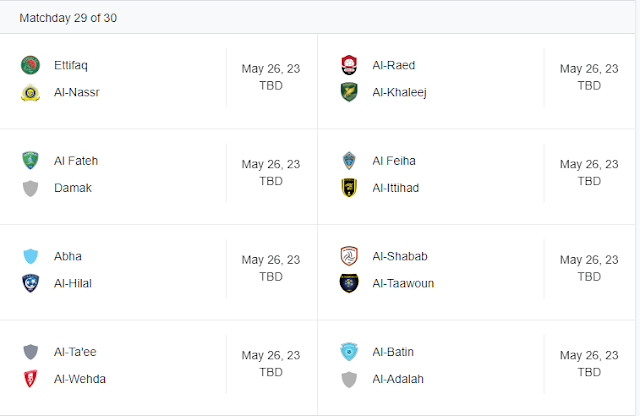Viewport: 640px width, 416px height.
Task: Click the Al-Shabab vs Al-Taawoun match time
Action: [589, 276]
